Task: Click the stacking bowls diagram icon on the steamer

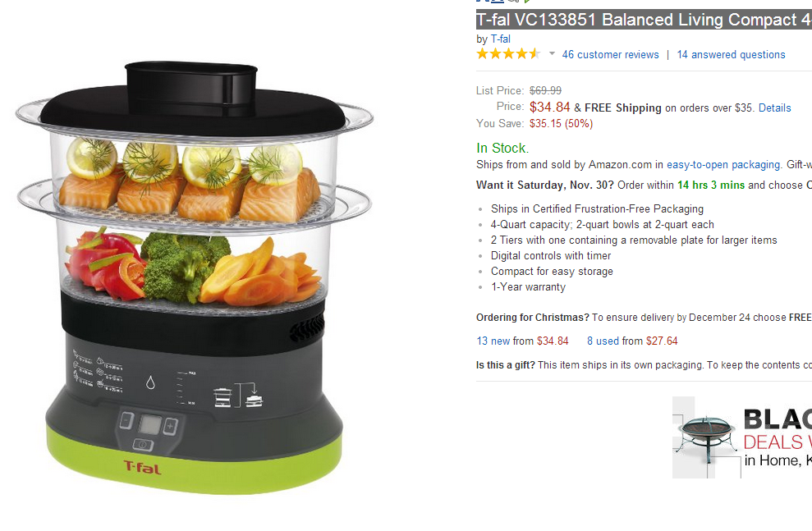Action: tap(238, 396)
